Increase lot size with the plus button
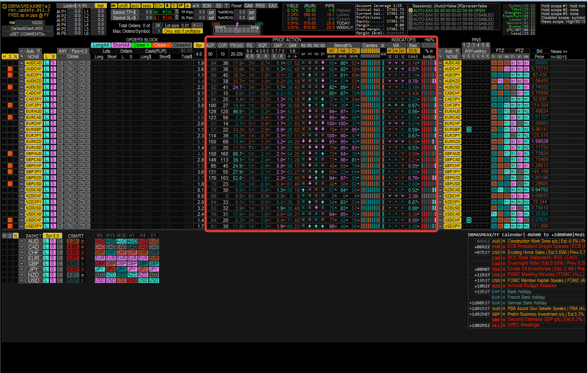 (x=194, y=25)
